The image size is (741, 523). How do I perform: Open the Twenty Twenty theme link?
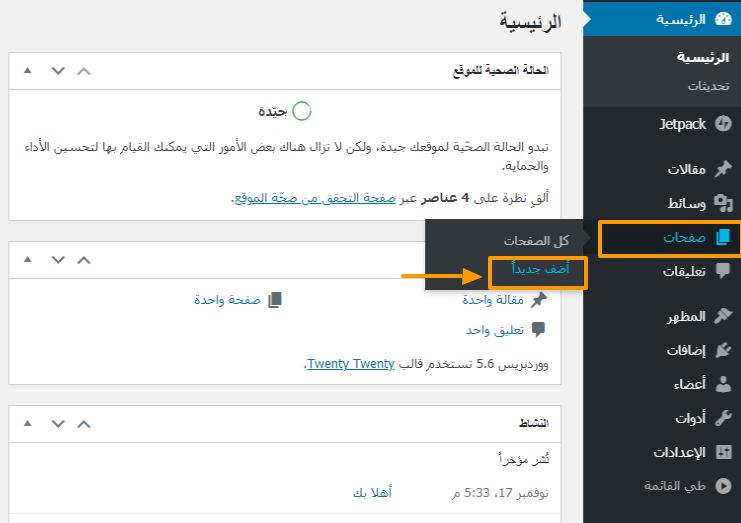351,364
